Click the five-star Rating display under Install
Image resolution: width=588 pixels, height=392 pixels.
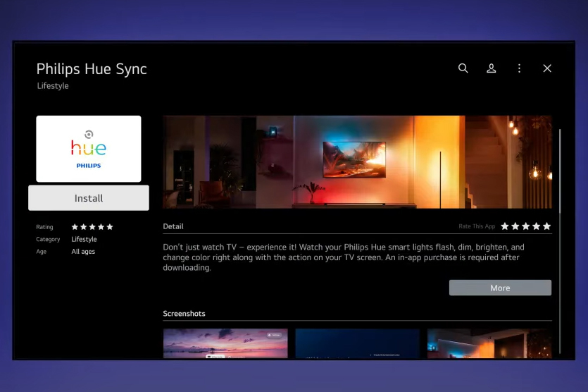click(92, 227)
